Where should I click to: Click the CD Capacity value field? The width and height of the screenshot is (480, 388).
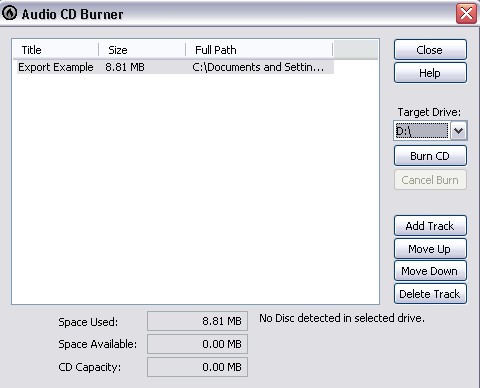[197, 367]
